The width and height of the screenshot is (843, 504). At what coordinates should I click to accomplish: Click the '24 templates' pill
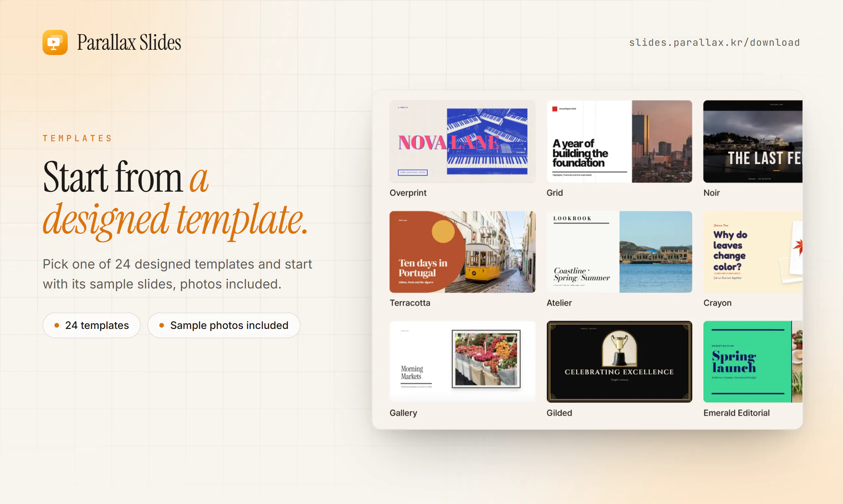pyautogui.click(x=92, y=325)
